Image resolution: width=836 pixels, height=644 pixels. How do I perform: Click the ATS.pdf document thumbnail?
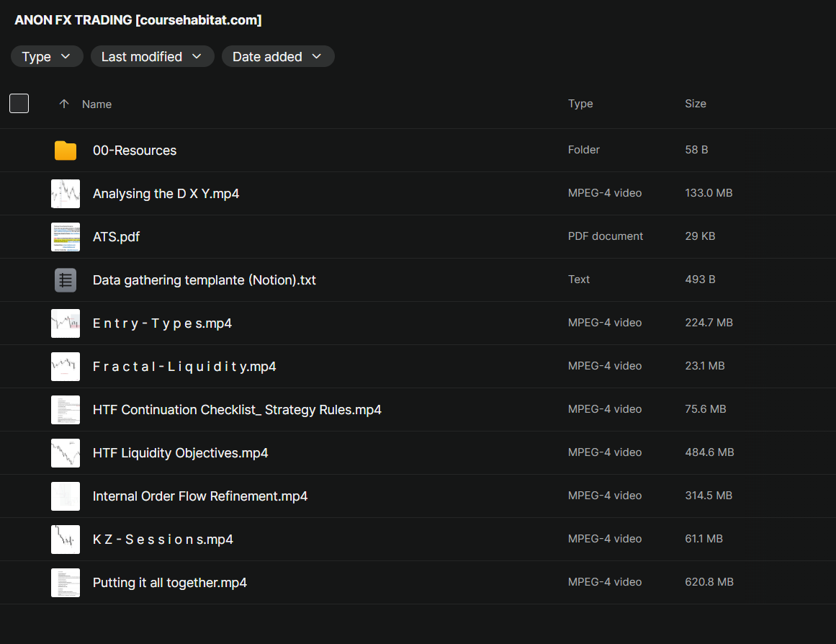pyautogui.click(x=66, y=237)
